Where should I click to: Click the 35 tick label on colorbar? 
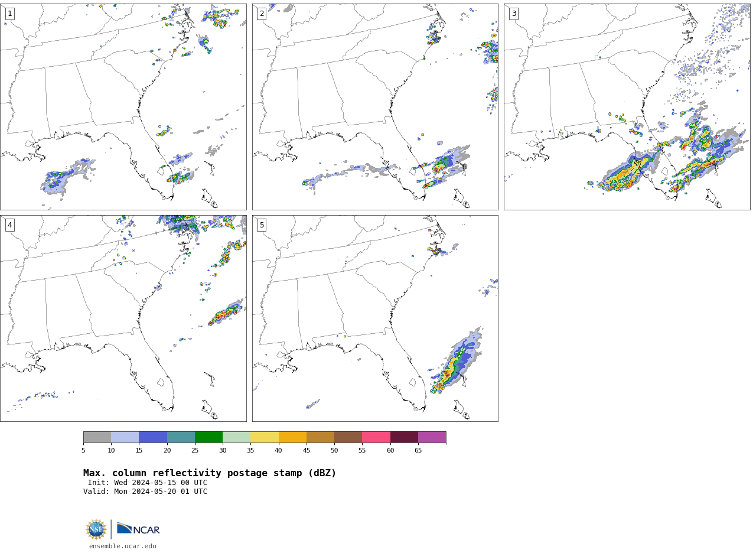(x=250, y=451)
